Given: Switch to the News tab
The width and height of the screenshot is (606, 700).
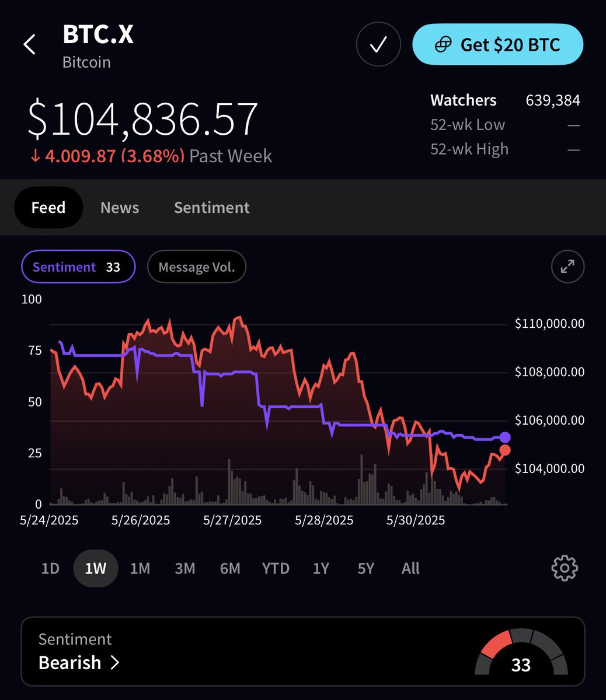Looking at the screenshot, I should coord(120,207).
